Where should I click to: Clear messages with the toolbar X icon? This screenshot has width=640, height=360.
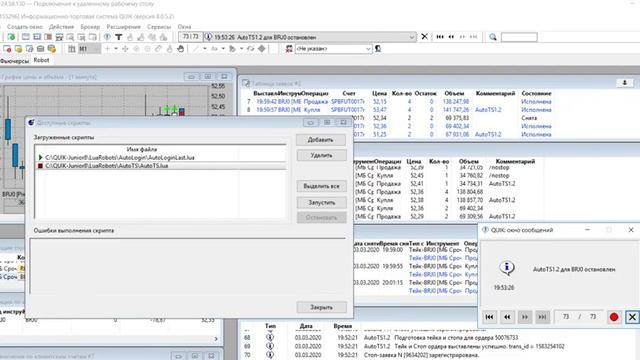(x=424, y=37)
